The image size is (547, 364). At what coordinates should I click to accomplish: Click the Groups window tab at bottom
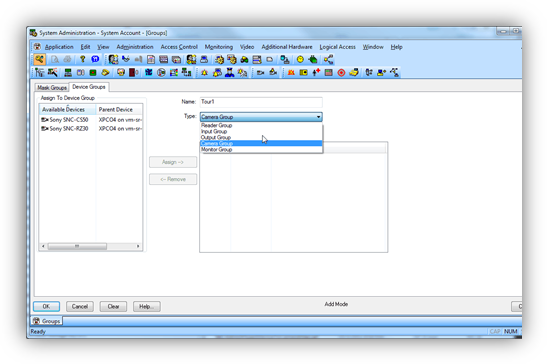click(46, 321)
